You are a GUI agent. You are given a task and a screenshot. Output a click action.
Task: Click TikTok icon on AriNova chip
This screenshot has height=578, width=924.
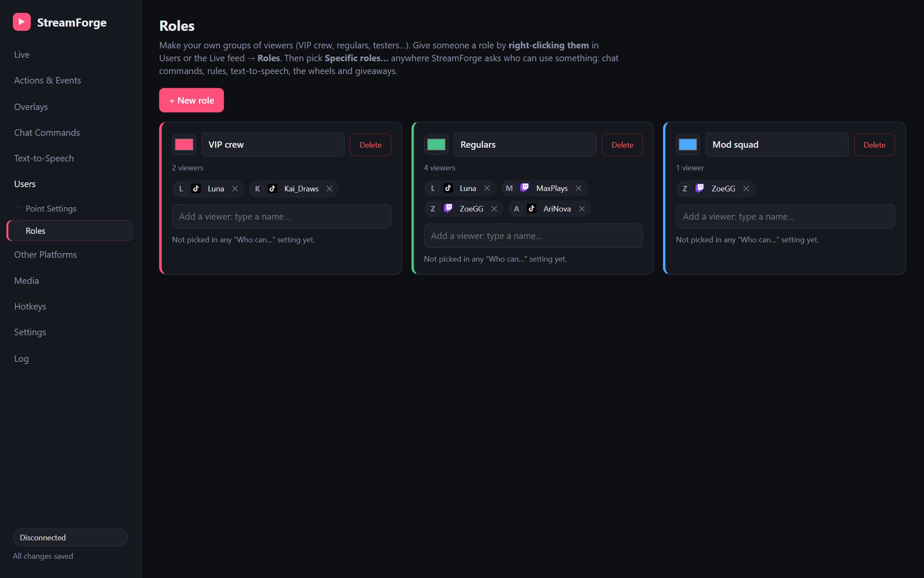click(532, 209)
